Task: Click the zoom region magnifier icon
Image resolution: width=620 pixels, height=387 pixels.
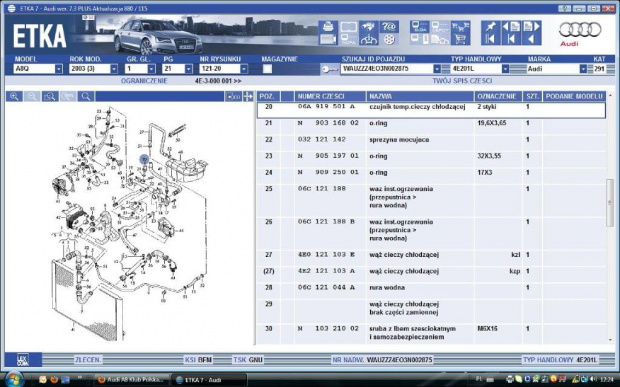Action: point(50,96)
